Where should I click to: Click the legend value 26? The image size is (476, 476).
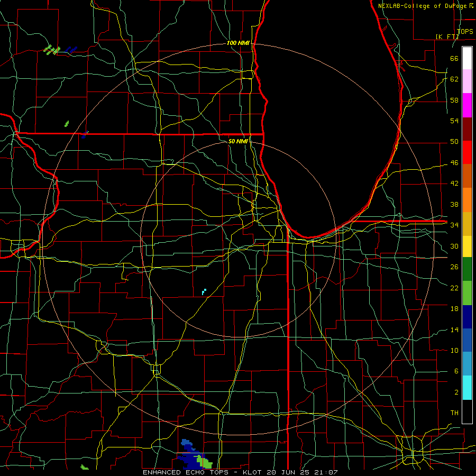coord(454,267)
